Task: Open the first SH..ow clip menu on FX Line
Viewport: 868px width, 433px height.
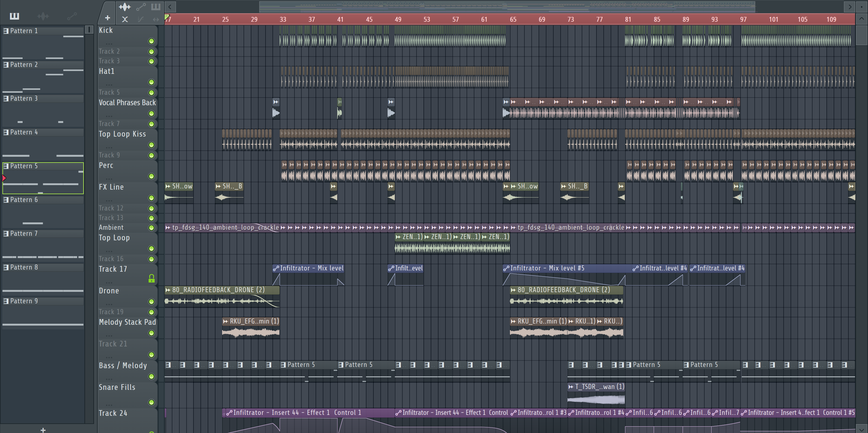Action: coord(168,186)
